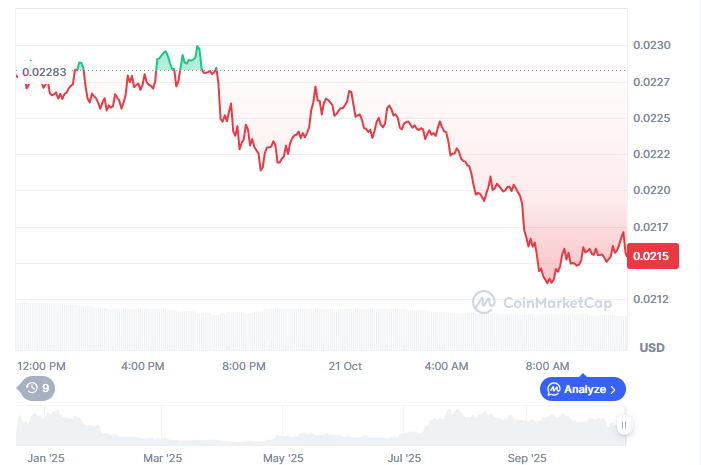Click the 8:00 PM label on time axis
This screenshot has width=701, height=465.
click(243, 366)
